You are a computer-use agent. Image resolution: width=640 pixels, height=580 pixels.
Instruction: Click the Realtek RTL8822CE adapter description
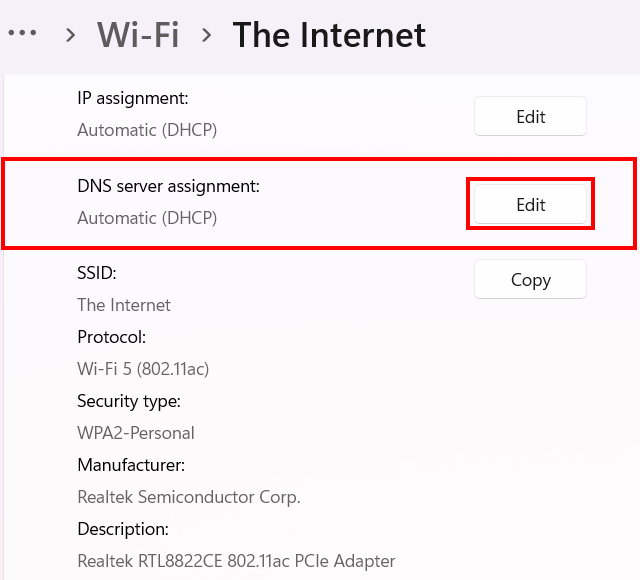[x=236, y=561]
